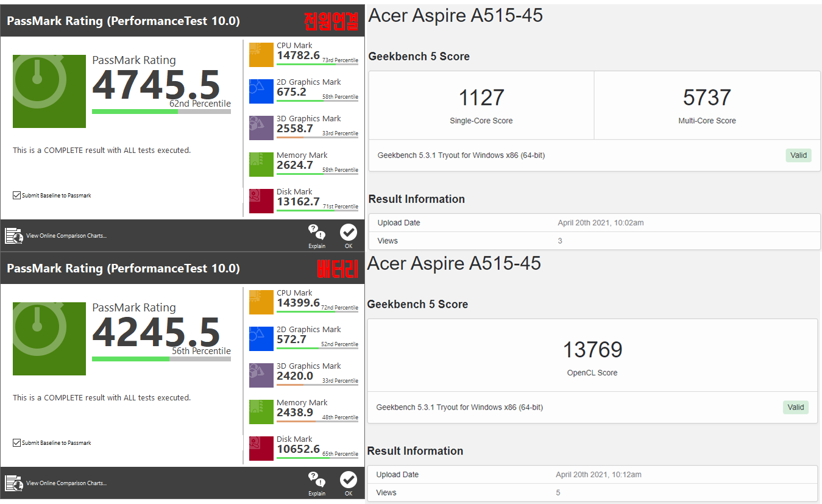822x504 pixels.
Task: Uncheck Submit Baseline to Passmark in bottom panel
Action: pos(16,443)
